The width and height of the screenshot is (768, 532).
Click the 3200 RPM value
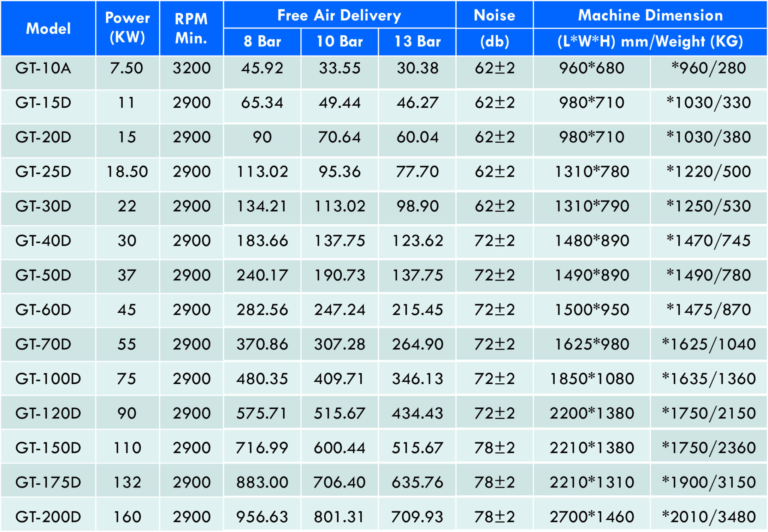pyautogui.click(x=192, y=68)
